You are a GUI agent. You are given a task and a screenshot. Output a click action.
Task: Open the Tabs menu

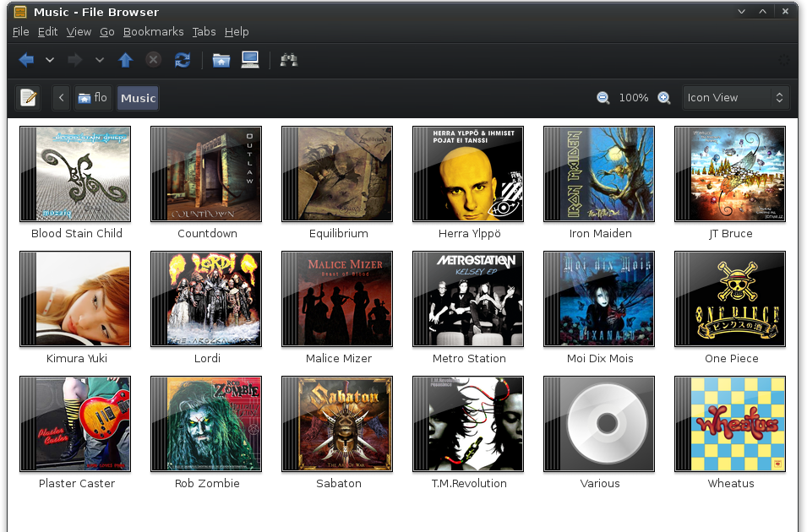[204, 32]
